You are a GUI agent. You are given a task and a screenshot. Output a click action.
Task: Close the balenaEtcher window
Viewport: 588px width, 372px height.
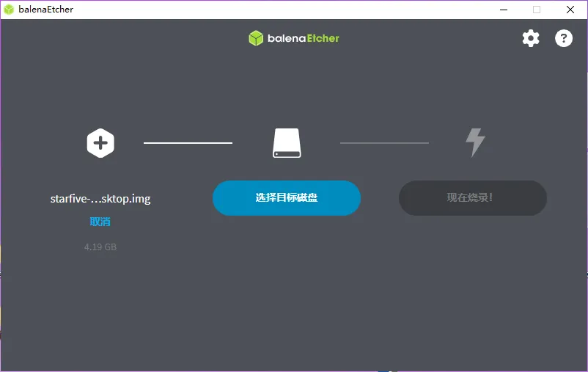click(x=570, y=10)
